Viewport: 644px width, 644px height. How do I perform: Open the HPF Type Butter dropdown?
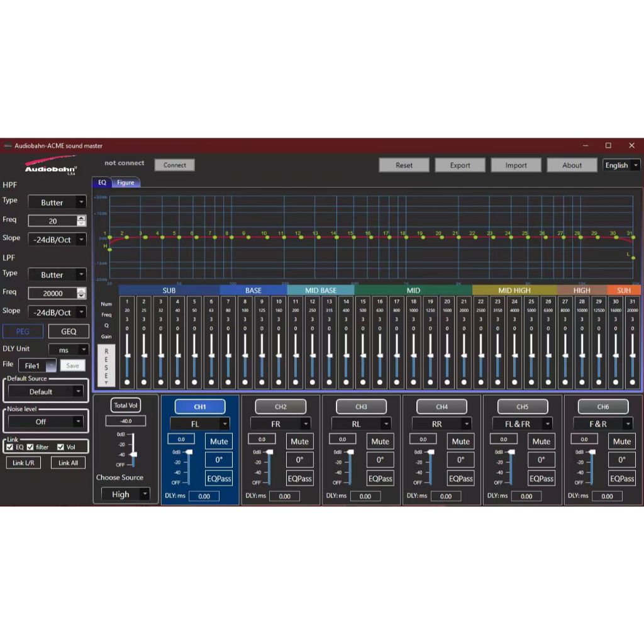click(81, 203)
